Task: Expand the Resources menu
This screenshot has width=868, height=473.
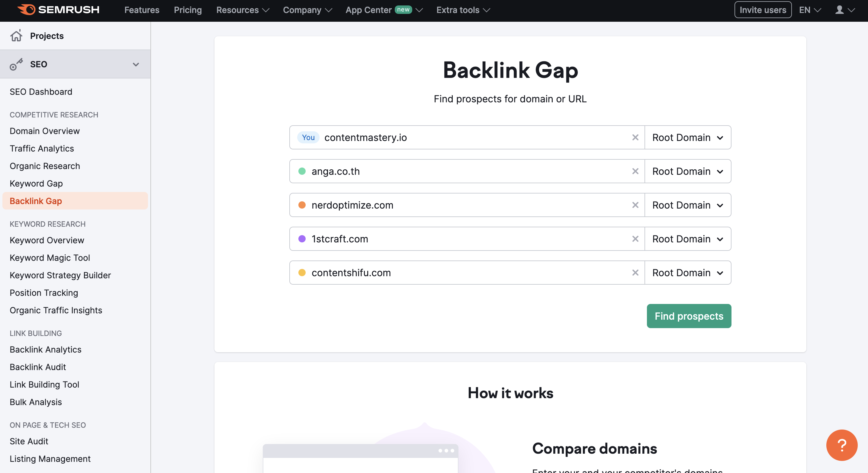Action: coord(243,10)
